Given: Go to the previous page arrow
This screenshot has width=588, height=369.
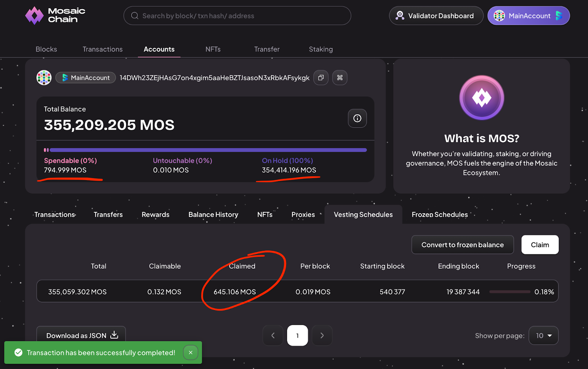Looking at the screenshot, I should tap(273, 336).
